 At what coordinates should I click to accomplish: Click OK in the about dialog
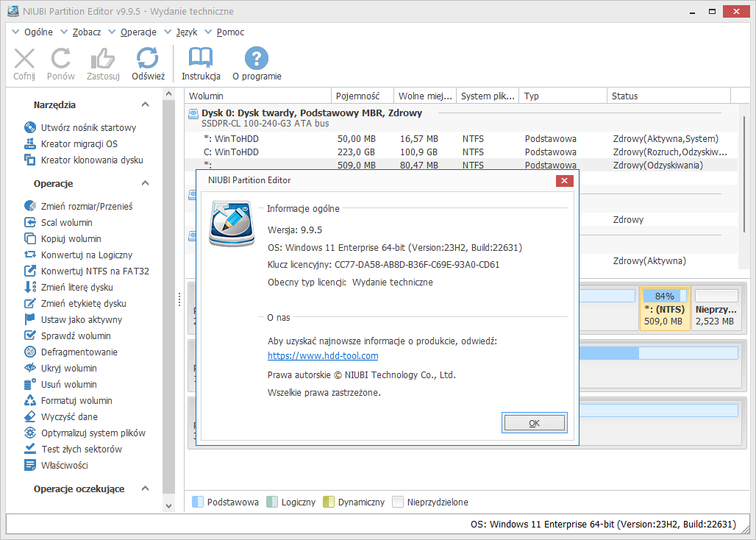[534, 423]
